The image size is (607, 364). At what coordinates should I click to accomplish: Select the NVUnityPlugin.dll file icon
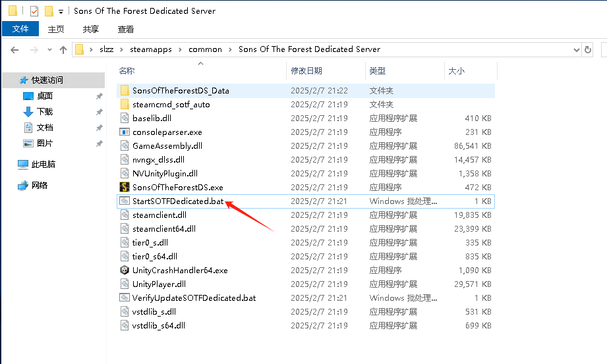coord(125,173)
